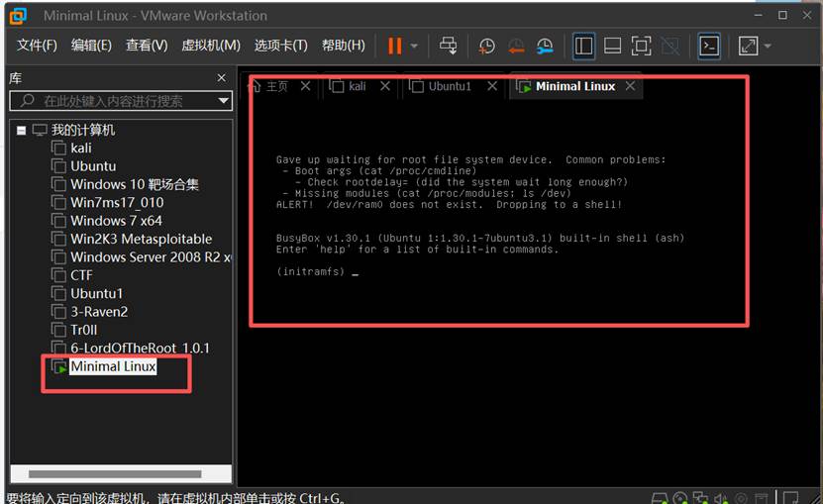Click the sound card status icon

pos(721,498)
